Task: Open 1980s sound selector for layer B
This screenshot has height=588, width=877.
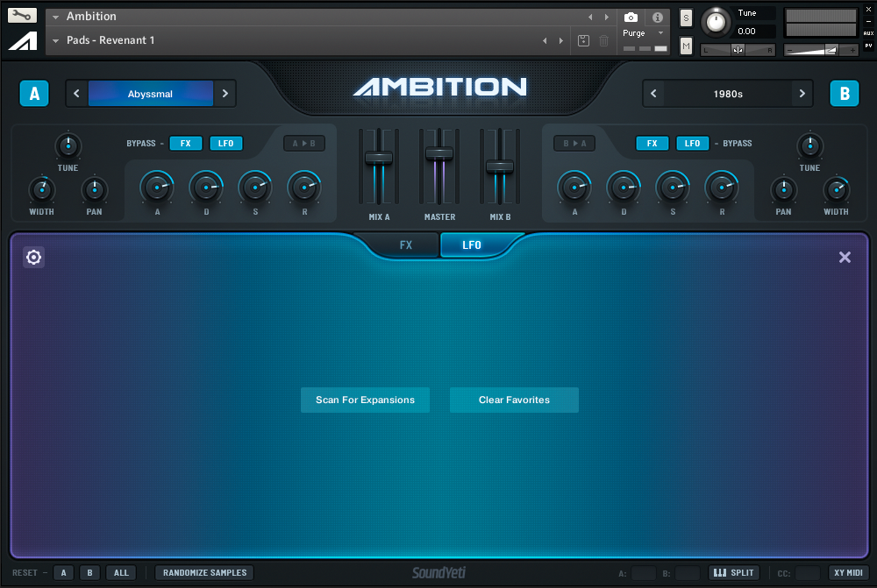Action: (x=728, y=94)
